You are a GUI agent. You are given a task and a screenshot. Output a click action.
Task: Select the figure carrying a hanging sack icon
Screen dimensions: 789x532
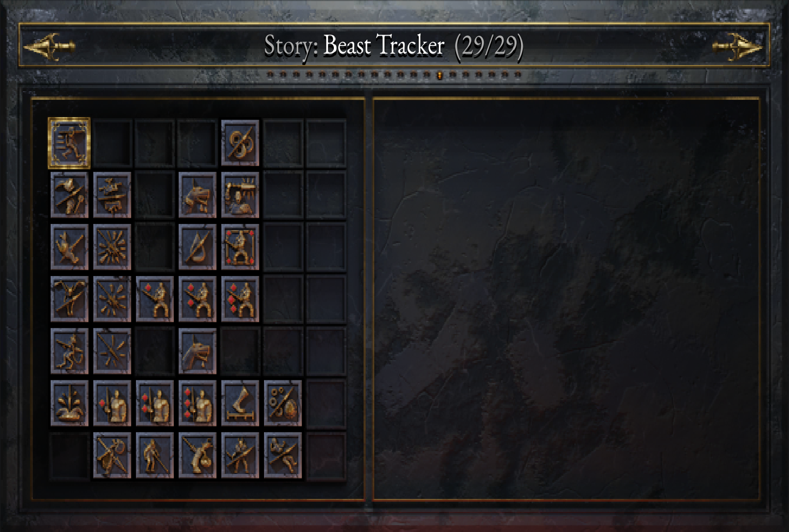point(197,455)
